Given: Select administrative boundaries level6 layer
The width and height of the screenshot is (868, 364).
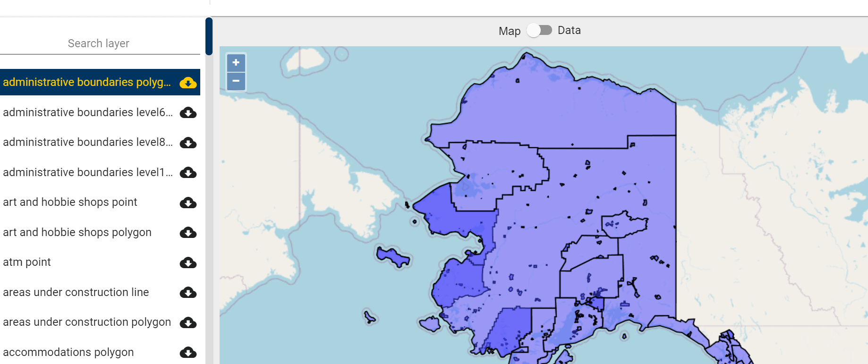Looking at the screenshot, I should [x=88, y=112].
